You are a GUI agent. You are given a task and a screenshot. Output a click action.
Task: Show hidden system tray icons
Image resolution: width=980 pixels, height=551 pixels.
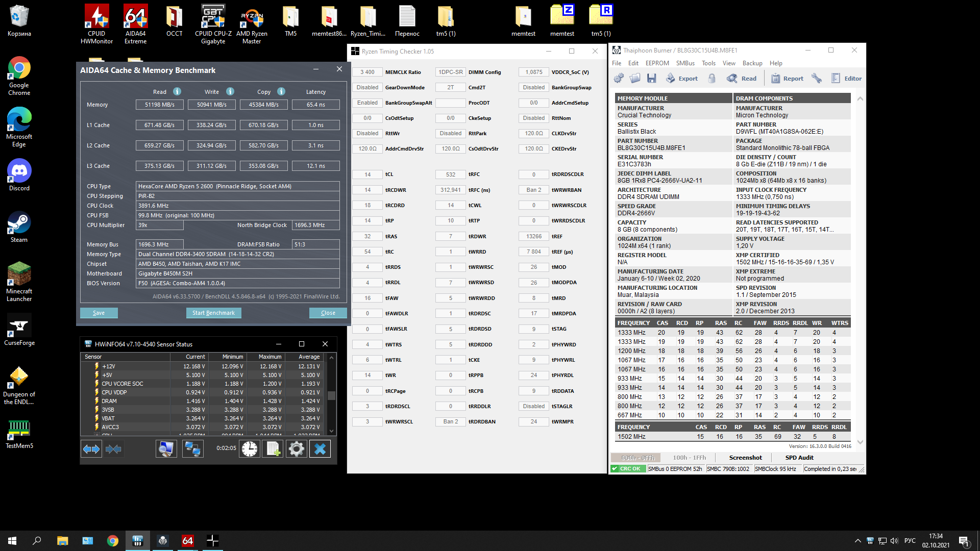[x=857, y=541]
